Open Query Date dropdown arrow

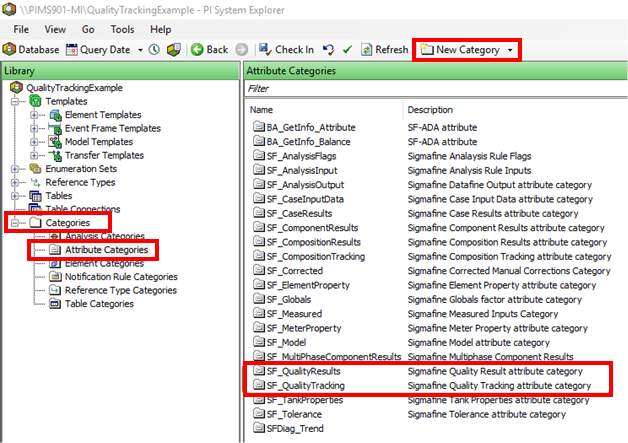click(140, 50)
